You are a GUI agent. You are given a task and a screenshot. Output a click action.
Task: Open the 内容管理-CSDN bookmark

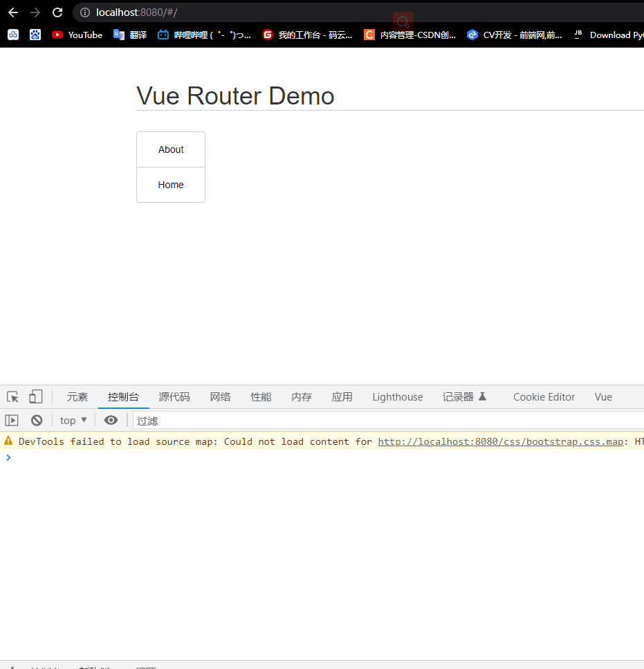coord(410,35)
